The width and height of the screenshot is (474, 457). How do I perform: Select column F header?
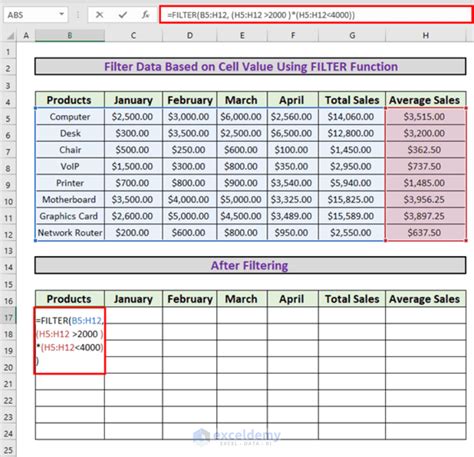point(293,35)
